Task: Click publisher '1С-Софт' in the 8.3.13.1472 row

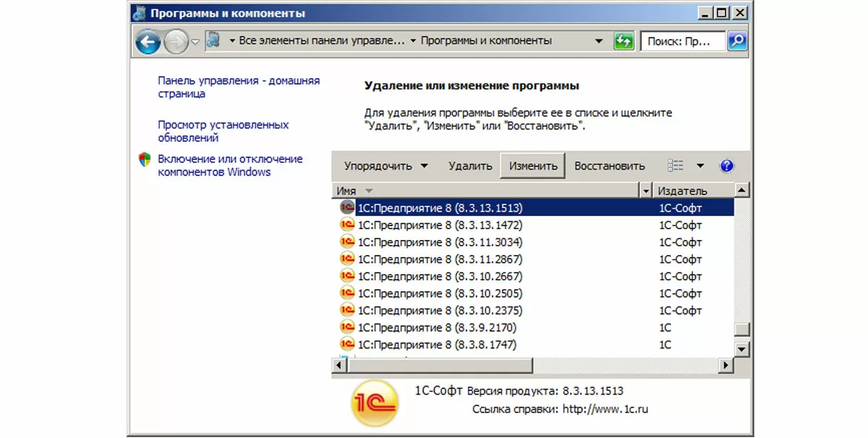Action: point(681,225)
